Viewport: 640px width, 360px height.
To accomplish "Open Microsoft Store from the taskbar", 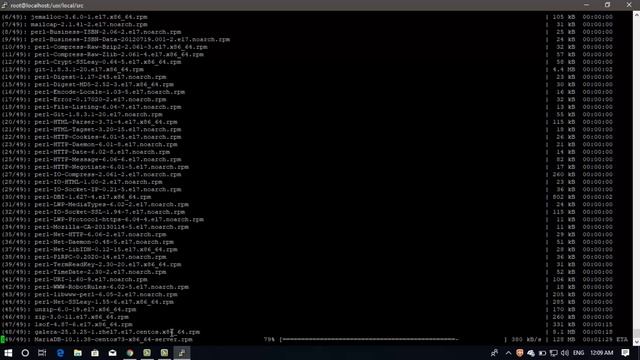I will [95, 353].
